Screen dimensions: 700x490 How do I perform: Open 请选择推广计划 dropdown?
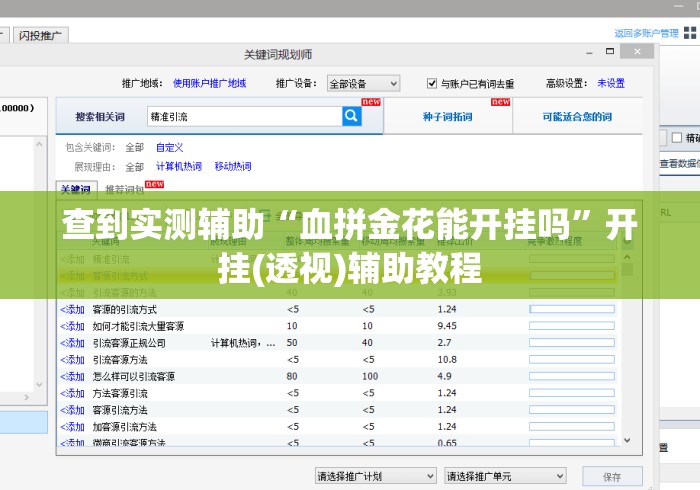[x=375, y=476]
